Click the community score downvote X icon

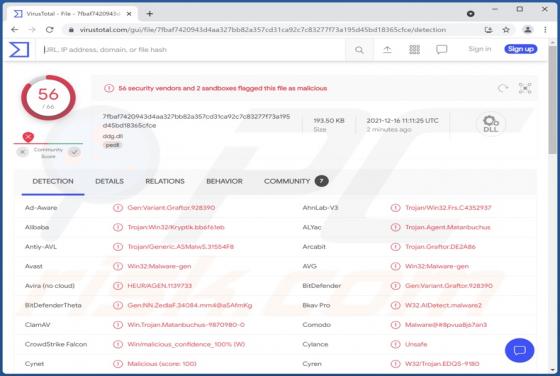22,152
